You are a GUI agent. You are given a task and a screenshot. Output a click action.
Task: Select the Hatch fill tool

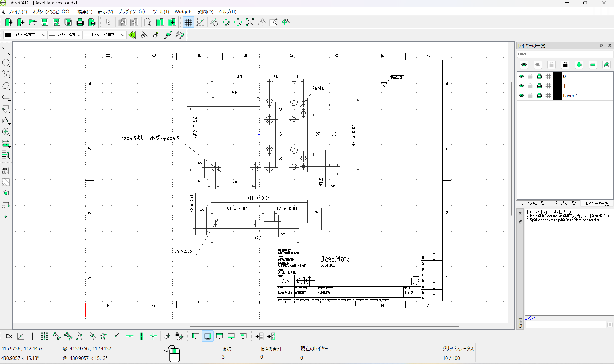click(6, 182)
